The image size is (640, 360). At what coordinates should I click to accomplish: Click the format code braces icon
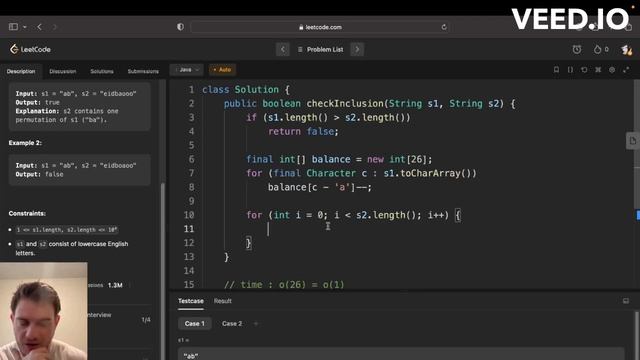coord(570,70)
